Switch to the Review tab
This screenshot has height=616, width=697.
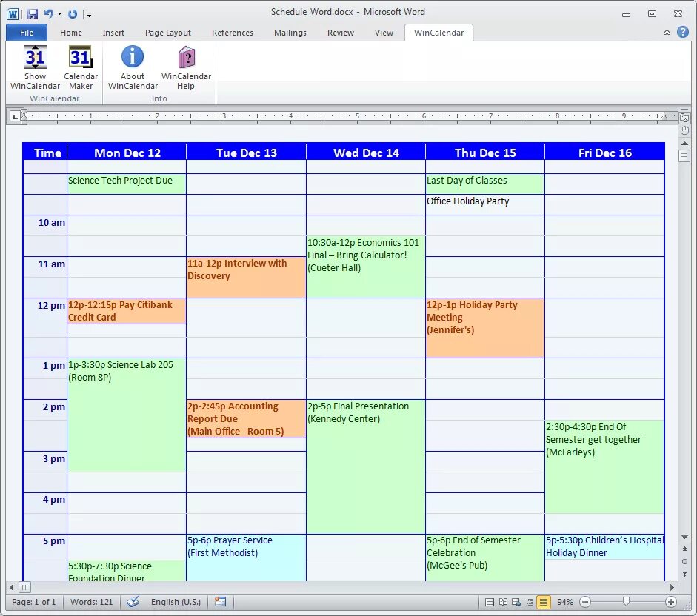pyautogui.click(x=341, y=33)
